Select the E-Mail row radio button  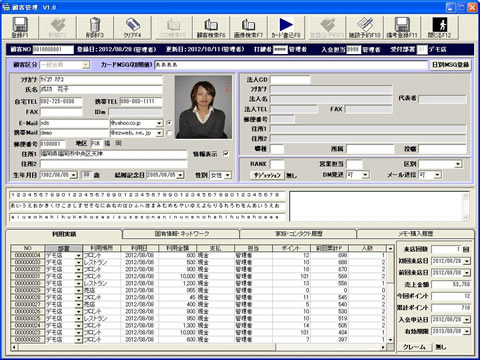[169, 123]
